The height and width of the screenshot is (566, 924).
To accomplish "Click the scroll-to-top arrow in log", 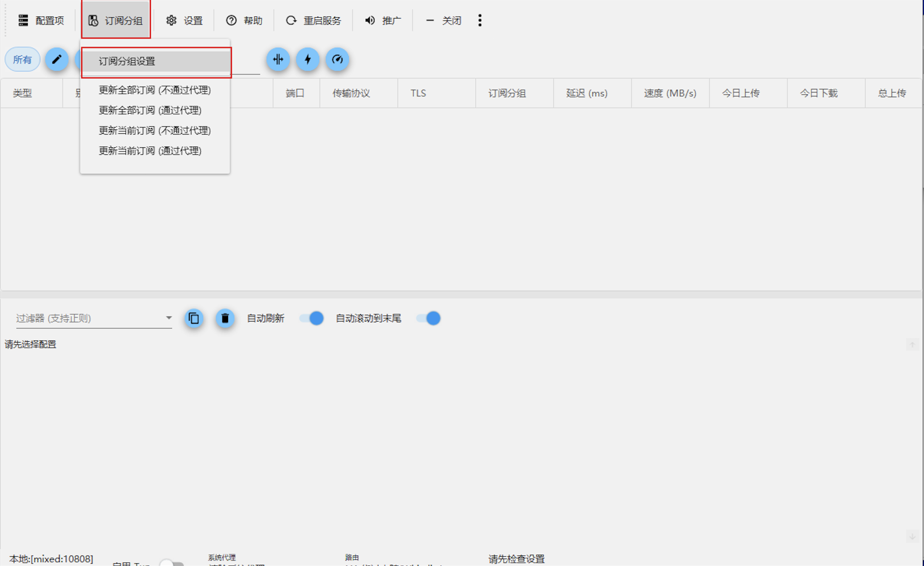I will click(x=912, y=344).
